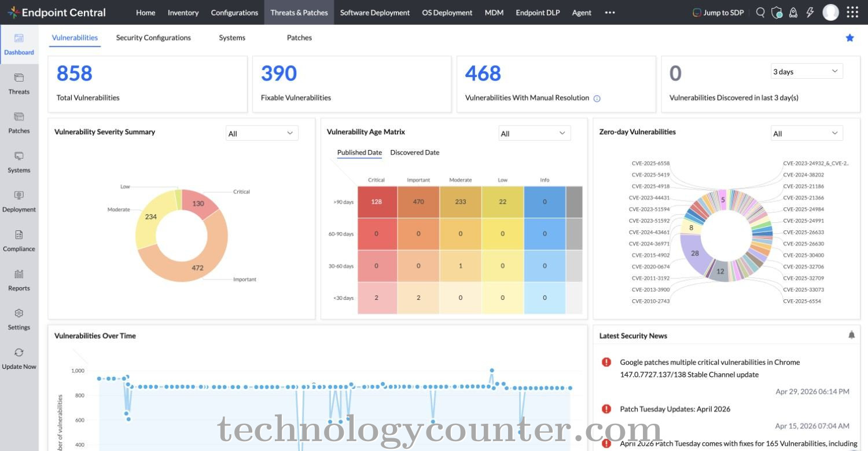The width and height of the screenshot is (868, 451).
Task: Switch matrix to Published Date
Action: 359,153
